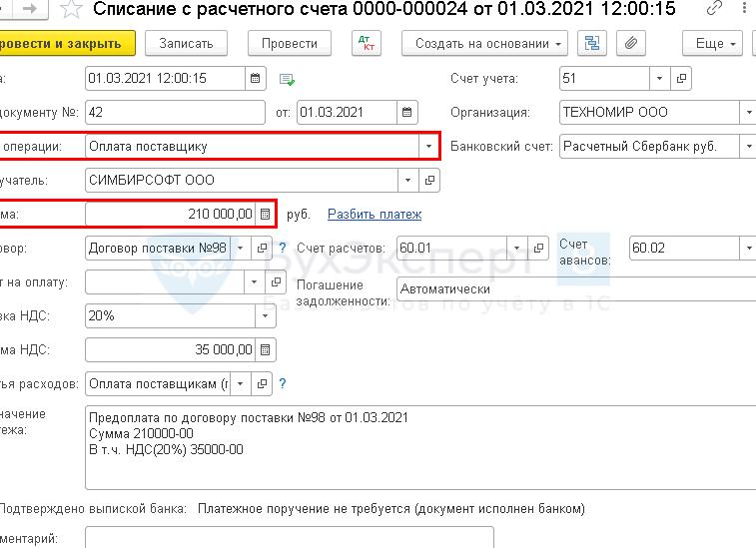Open Ставка НДС 20% dropdown
This screenshot has height=548, width=756.
coord(265,316)
